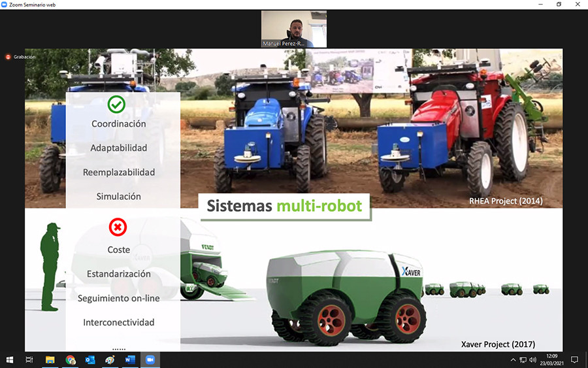Click the 'Xaver Project (2017)' caption
Viewport: 588px width, 368px height.
pyautogui.click(x=498, y=344)
